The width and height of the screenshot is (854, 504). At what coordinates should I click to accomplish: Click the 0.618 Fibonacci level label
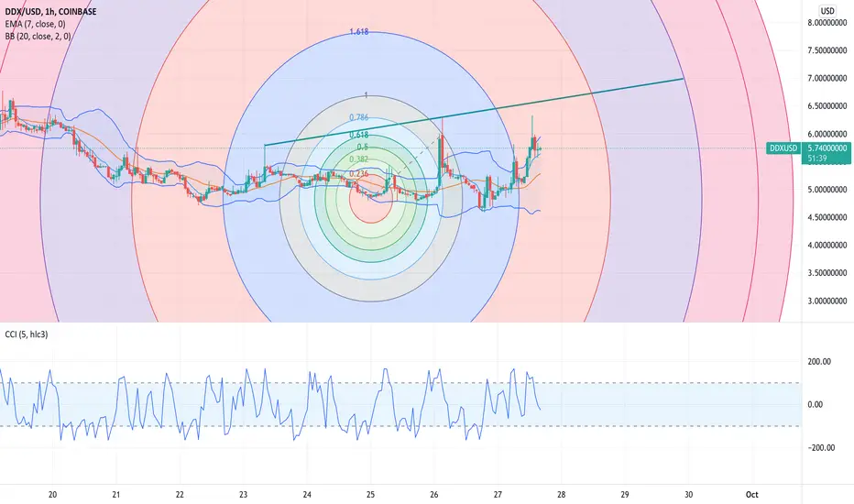(359, 135)
